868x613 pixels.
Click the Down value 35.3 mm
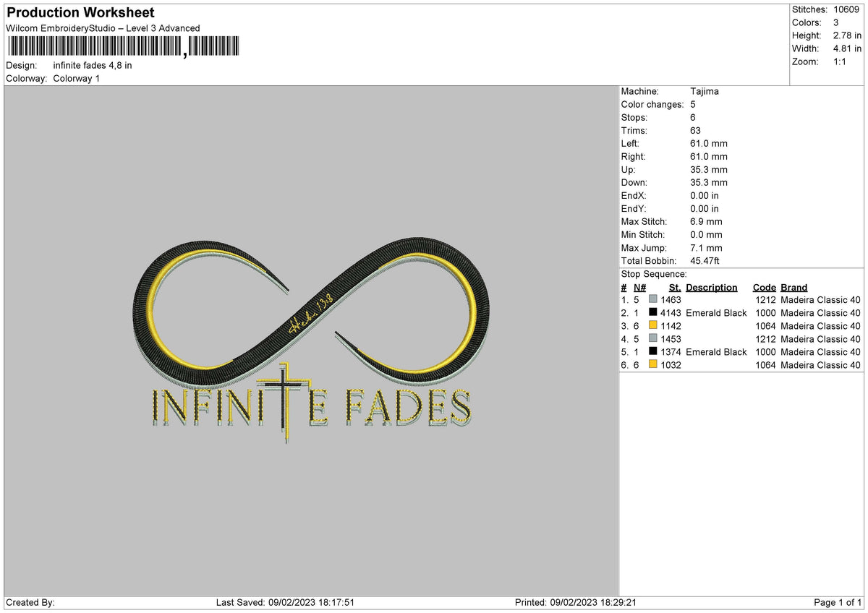click(709, 182)
